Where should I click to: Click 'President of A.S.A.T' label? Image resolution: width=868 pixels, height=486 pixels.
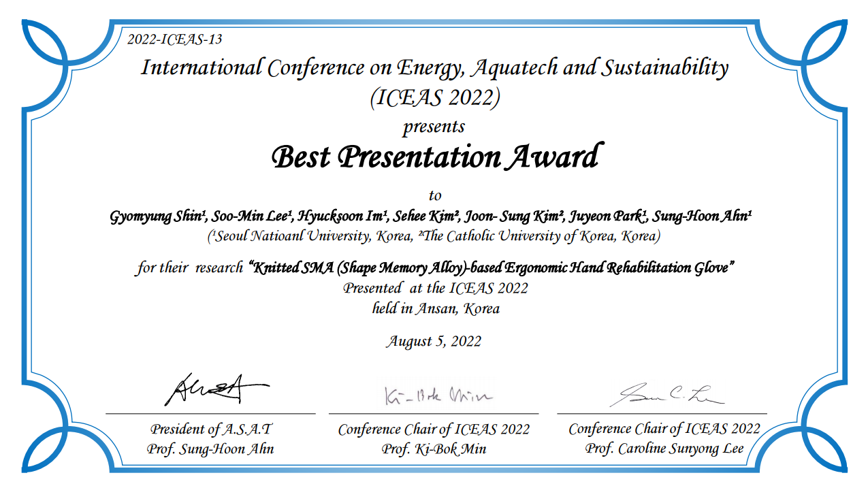[x=211, y=430]
